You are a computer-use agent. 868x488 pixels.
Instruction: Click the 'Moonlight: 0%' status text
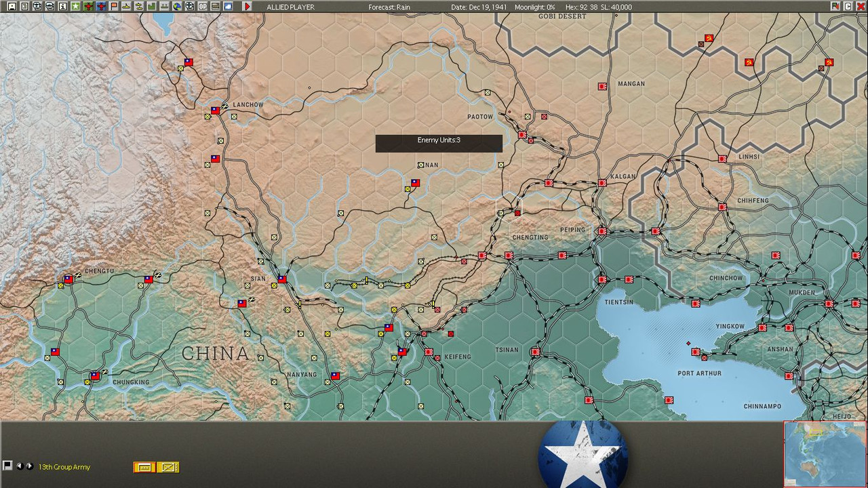click(534, 7)
